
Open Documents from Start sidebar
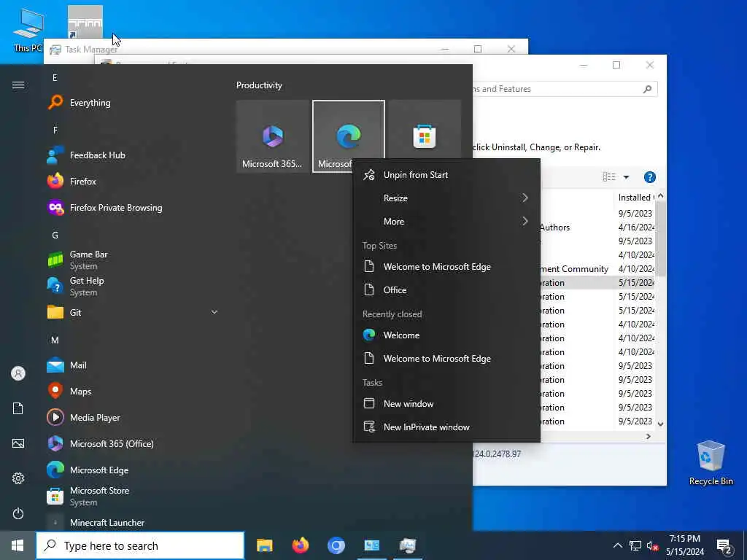point(18,408)
